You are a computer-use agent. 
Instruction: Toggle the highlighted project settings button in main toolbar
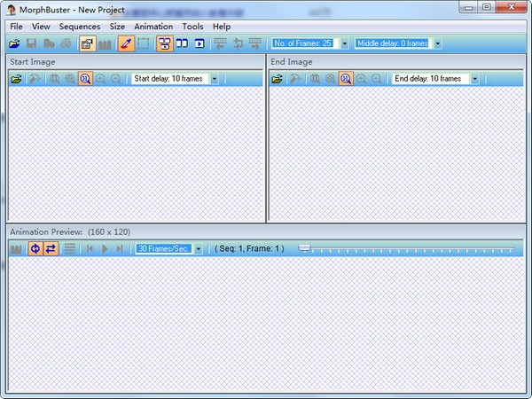88,43
